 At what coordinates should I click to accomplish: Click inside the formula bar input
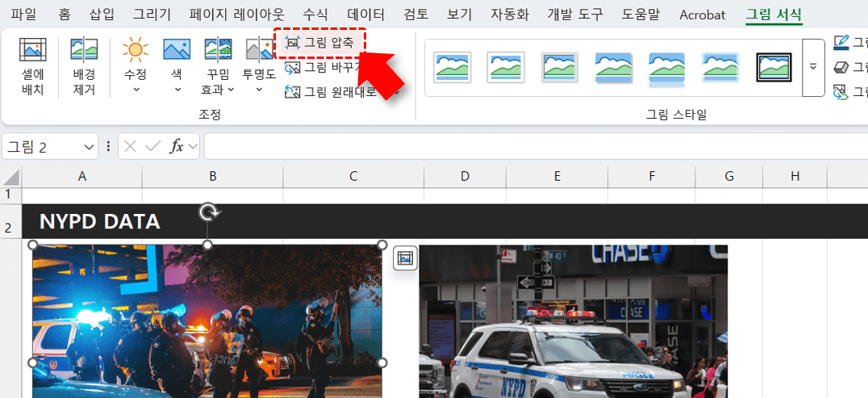click(x=536, y=146)
